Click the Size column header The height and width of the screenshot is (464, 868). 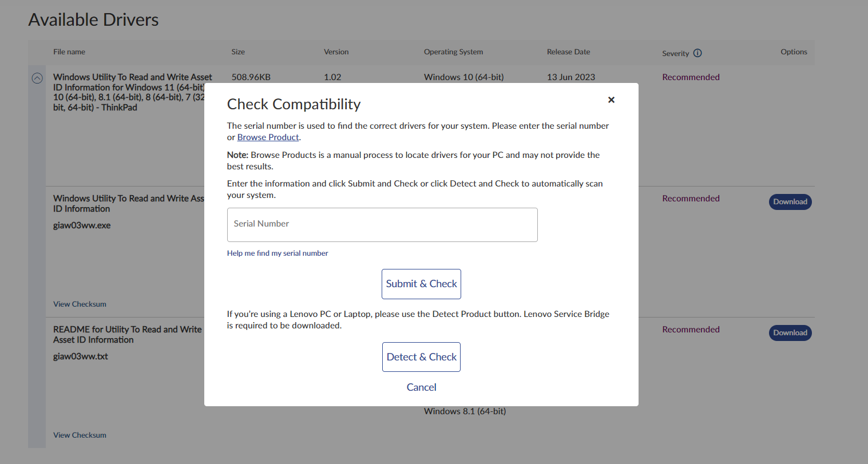click(238, 52)
